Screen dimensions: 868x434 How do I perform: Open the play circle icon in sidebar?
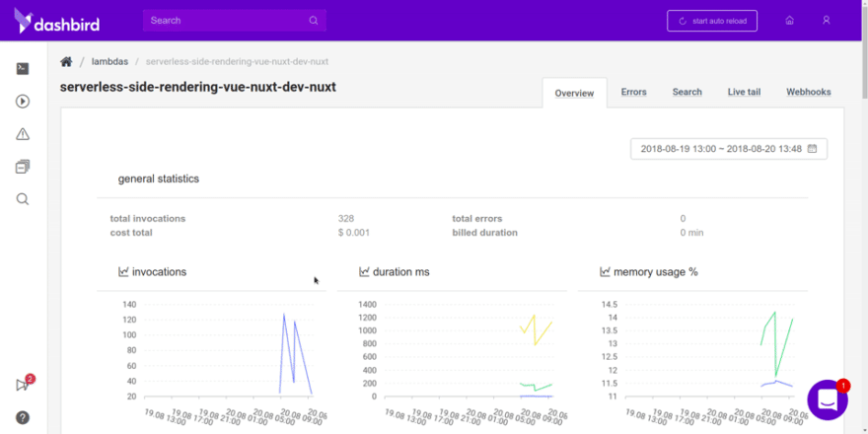coord(23,102)
